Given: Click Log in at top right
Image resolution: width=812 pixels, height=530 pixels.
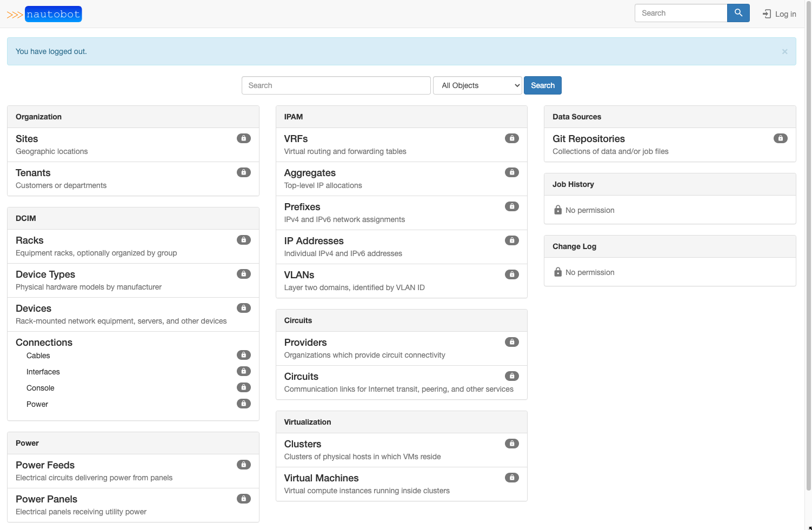Looking at the screenshot, I should [x=779, y=14].
